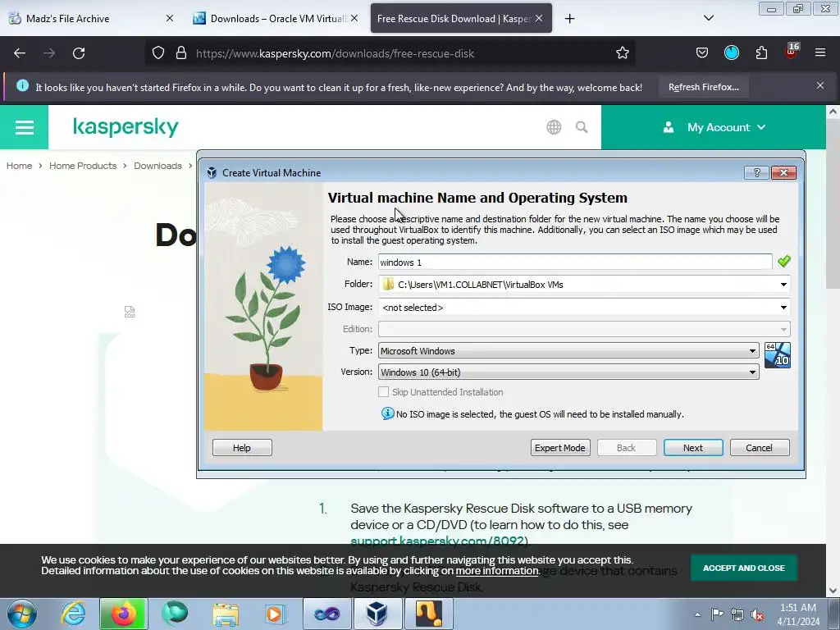This screenshot has width=840, height=630.
Task: Click the Name field containing windows 1
Action: (575, 262)
